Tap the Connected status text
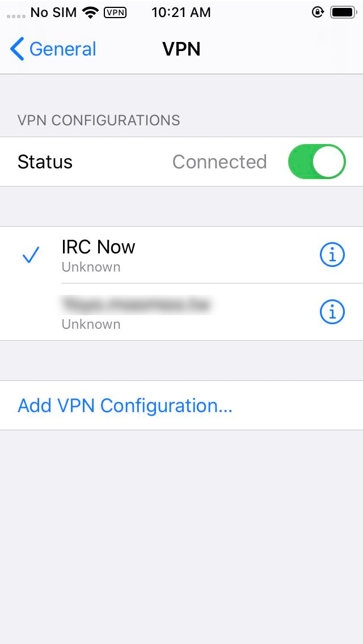The image size is (363, 644). 220,162
